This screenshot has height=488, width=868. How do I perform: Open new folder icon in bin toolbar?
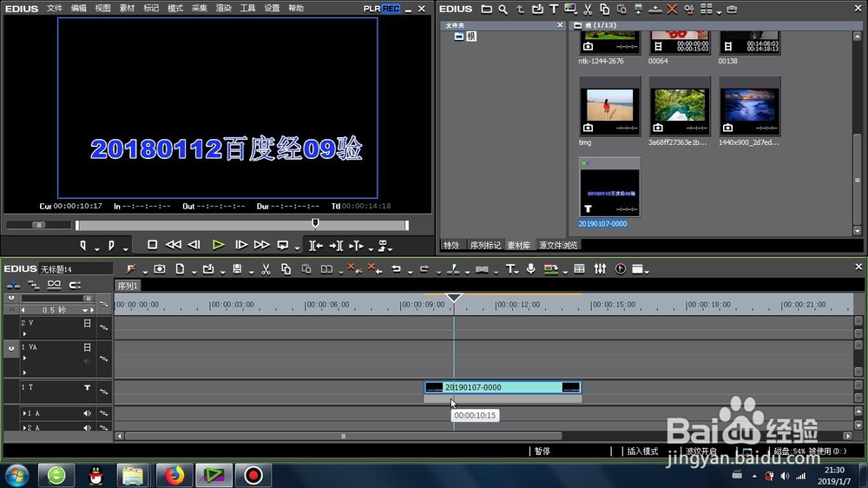(x=486, y=9)
